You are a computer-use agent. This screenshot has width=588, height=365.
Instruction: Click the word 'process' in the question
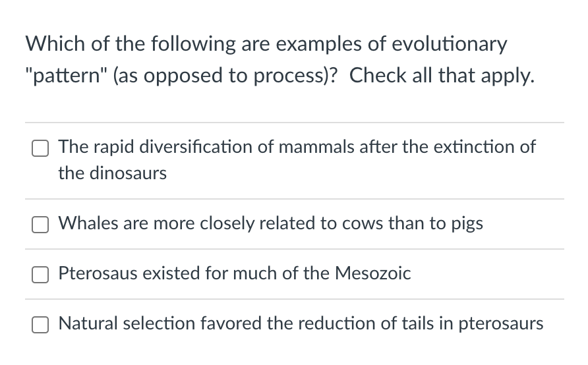[289, 75]
